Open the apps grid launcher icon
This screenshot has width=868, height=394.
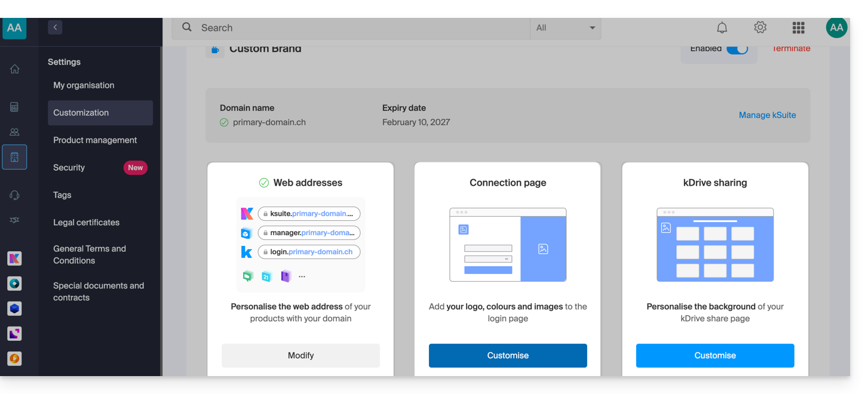798,27
